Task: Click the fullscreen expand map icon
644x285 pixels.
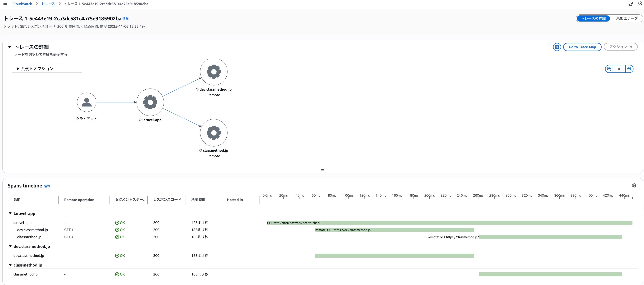Action: click(557, 47)
